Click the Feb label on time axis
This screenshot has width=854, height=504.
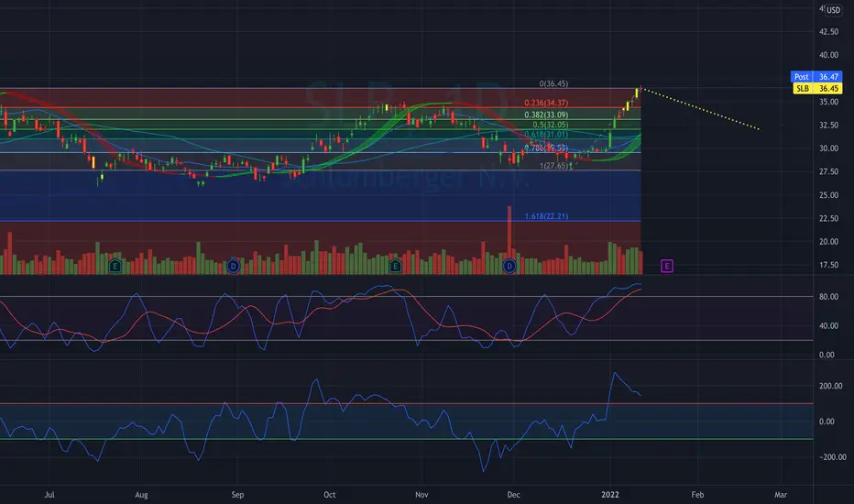click(697, 495)
